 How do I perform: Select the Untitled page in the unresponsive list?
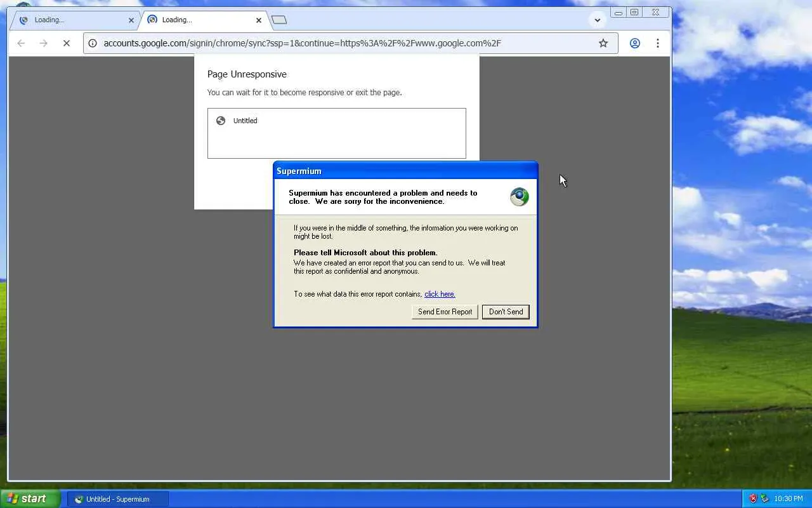pos(336,121)
